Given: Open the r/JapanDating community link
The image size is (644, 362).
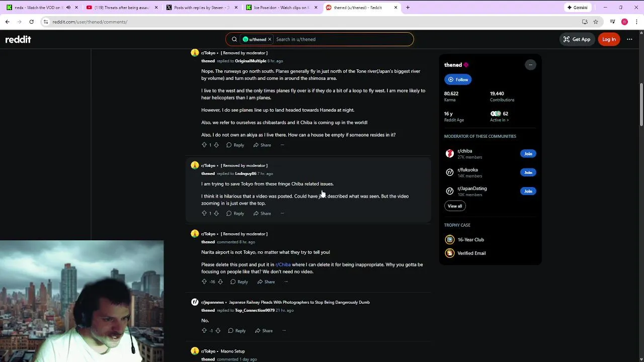Looking at the screenshot, I should tap(472, 189).
